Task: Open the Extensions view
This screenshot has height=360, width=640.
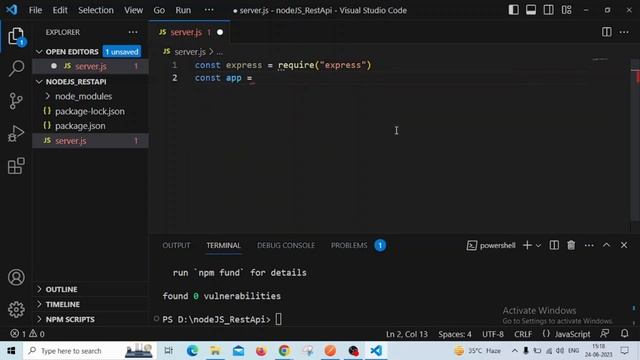Action: click(16, 166)
